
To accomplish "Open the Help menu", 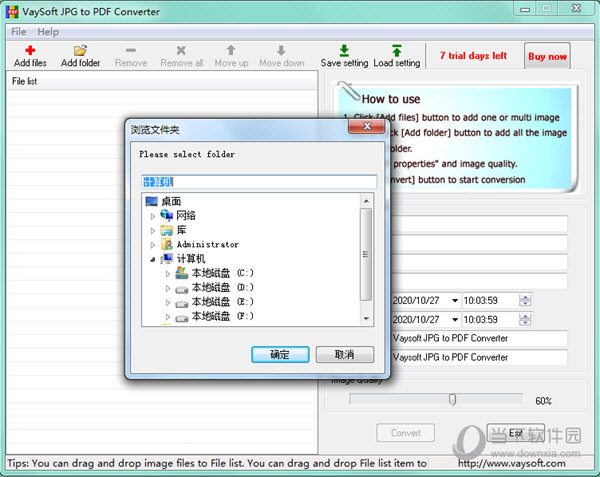I will pyautogui.click(x=48, y=32).
